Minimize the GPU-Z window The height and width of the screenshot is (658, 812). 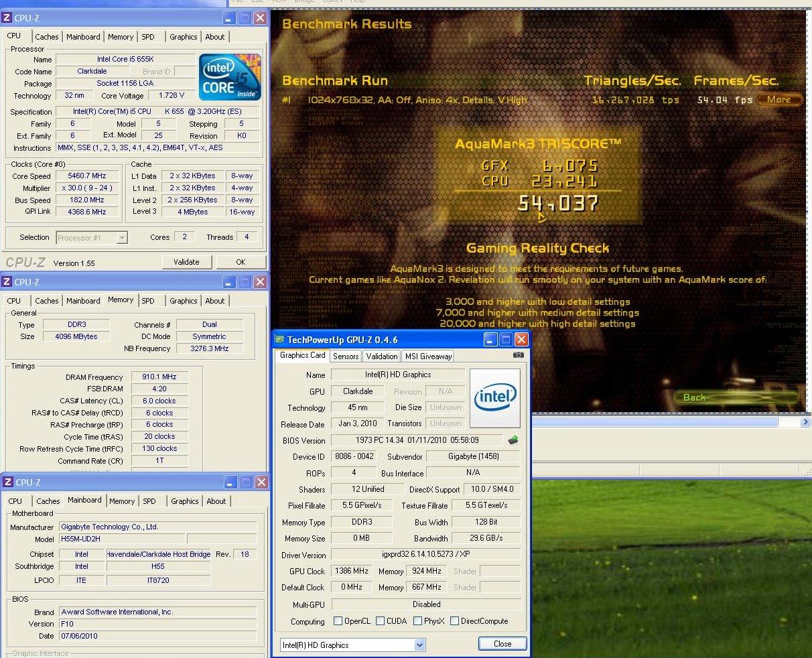coord(490,340)
